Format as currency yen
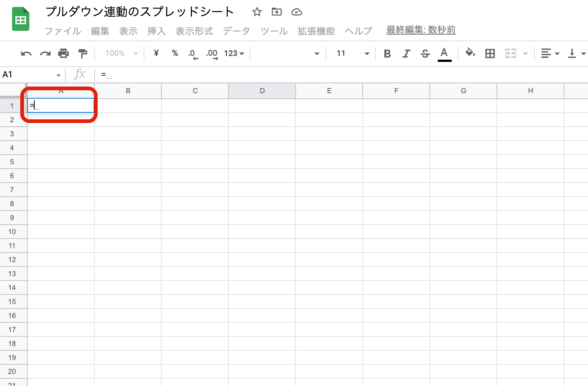The height and width of the screenshot is (386, 588). [x=156, y=53]
